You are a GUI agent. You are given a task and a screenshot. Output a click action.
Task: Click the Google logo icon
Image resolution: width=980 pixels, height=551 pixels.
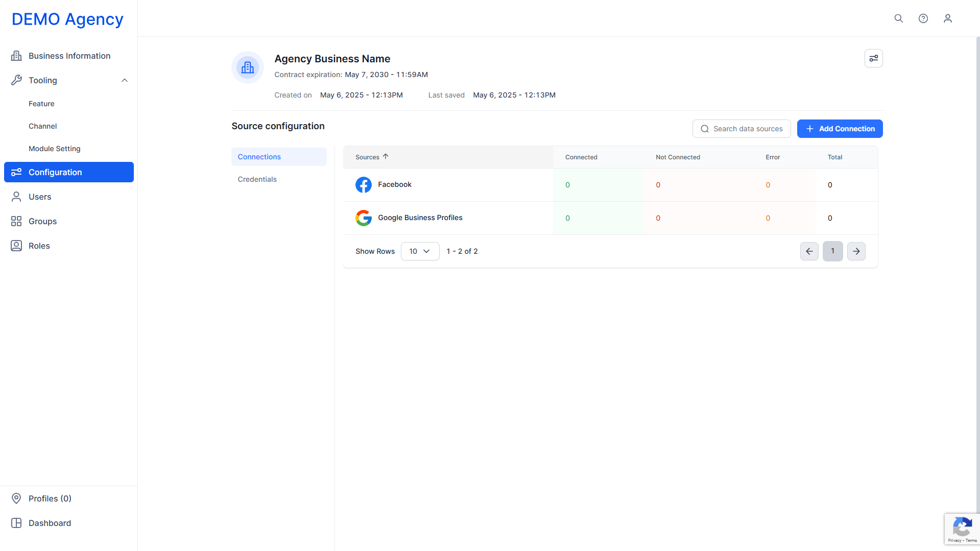pyautogui.click(x=364, y=218)
